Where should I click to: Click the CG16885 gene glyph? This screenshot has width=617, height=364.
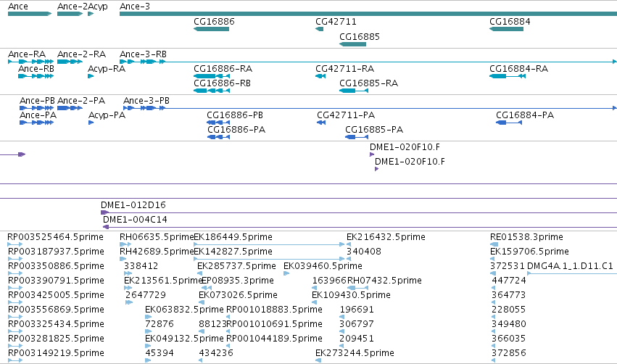coord(352,44)
